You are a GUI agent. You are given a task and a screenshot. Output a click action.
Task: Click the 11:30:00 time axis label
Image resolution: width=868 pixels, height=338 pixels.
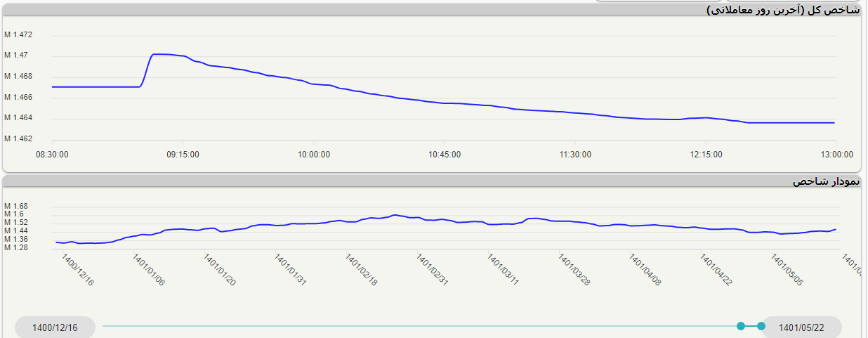point(574,155)
